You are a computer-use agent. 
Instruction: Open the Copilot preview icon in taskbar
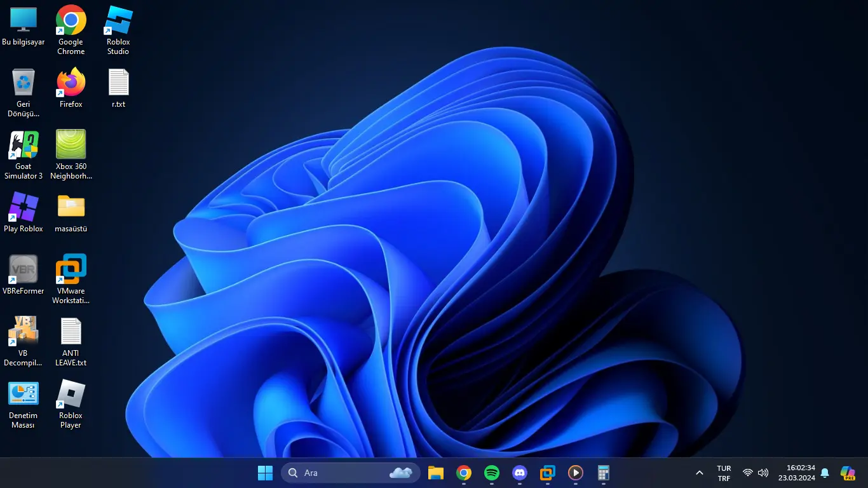tap(848, 473)
